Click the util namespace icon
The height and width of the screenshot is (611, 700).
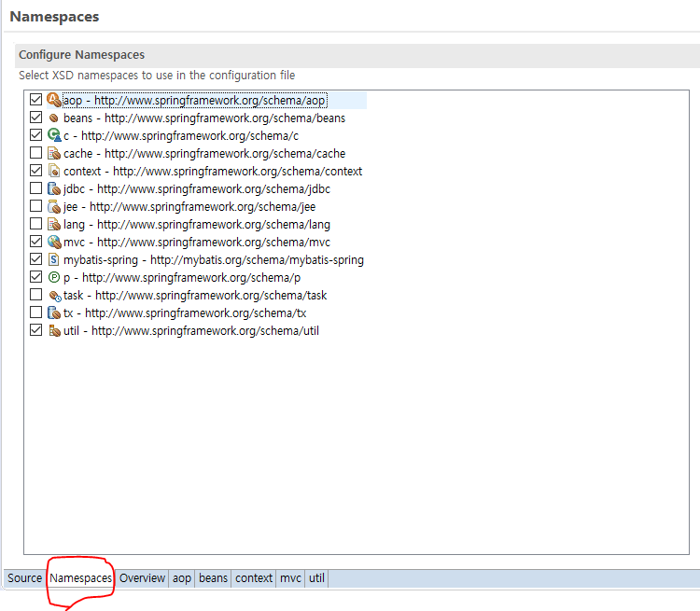pos(54,331)
